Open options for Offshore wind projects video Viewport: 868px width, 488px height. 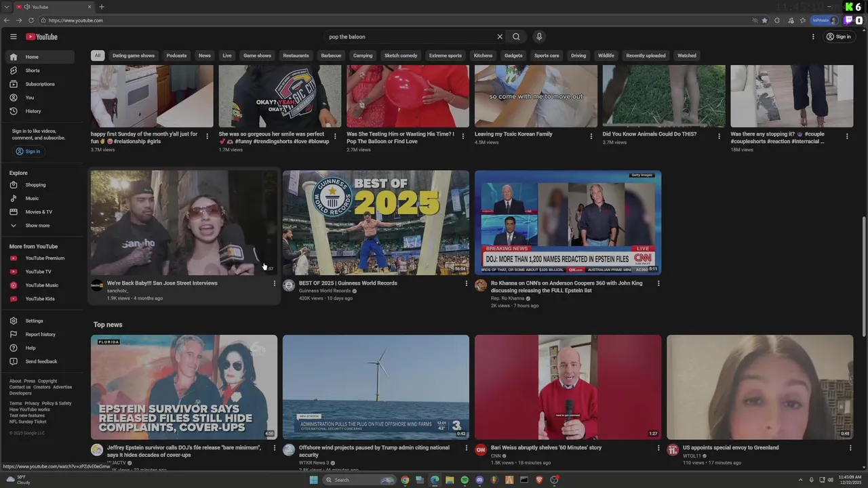(x=467, y=448)
